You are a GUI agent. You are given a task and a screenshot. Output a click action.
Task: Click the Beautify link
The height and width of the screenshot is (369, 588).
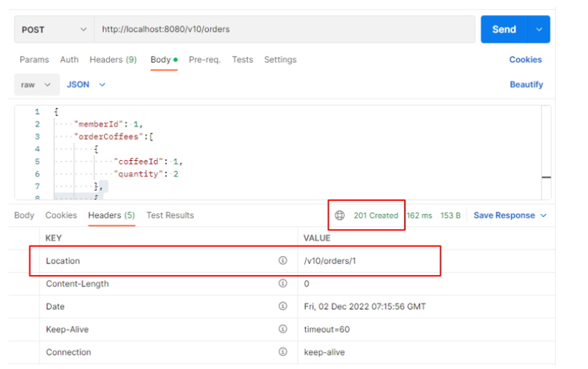click(x=526, y=85)
